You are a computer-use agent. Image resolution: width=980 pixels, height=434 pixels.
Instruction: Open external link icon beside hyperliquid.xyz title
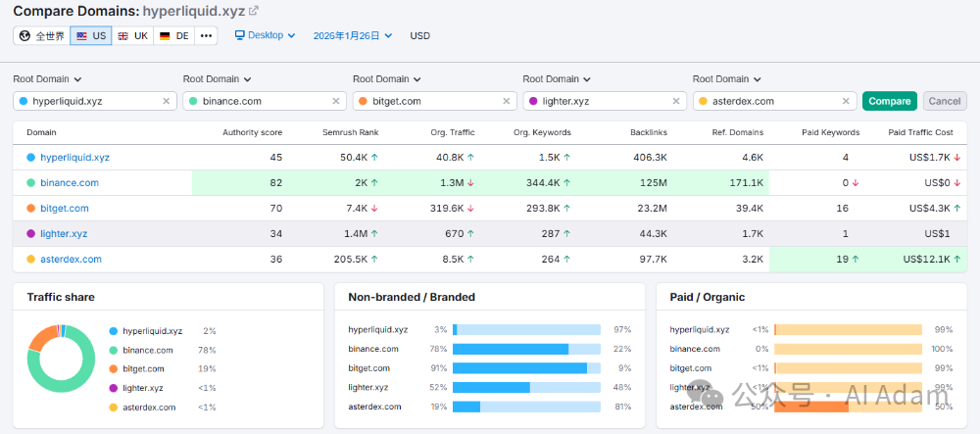click(254, 11)
